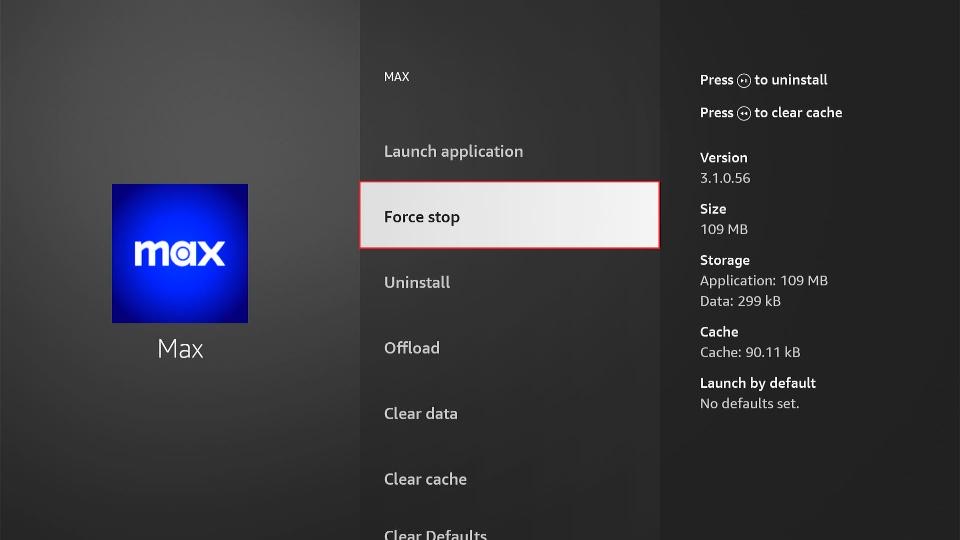
Task: Click No defaults set. text
Action: click(x=749, y=403)
